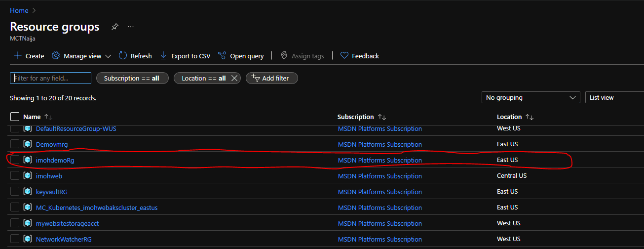Image resolution: width=644 pixels, height=249 pixels.
Task: Open the List view dropdown
Action: click(614, 97)
